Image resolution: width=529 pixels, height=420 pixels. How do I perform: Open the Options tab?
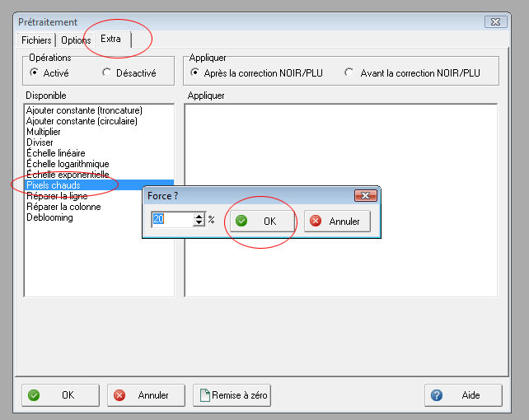point(76,40)
